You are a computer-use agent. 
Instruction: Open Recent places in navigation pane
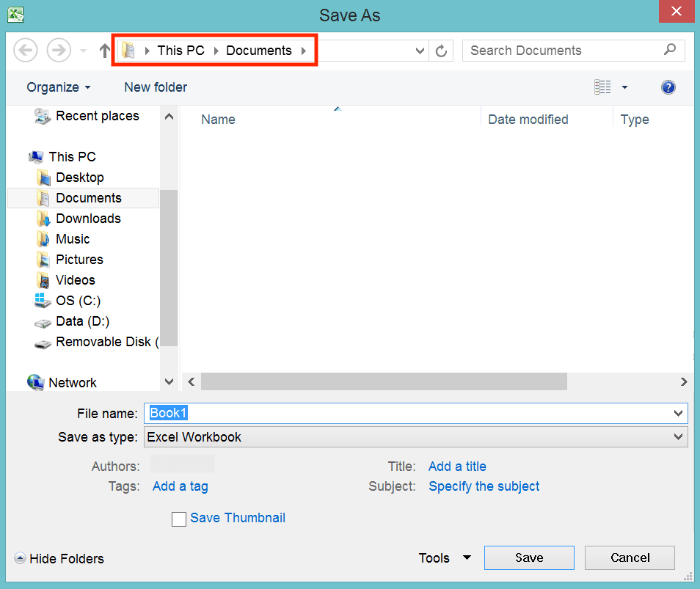98,116
